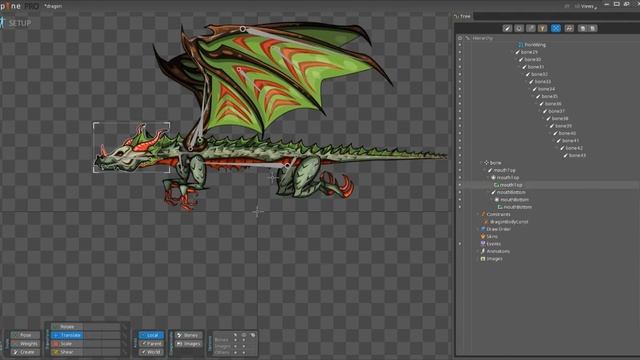The image size is (640, 360).
Task: Toggle Images compensation
Action: (x=189, y=344)
